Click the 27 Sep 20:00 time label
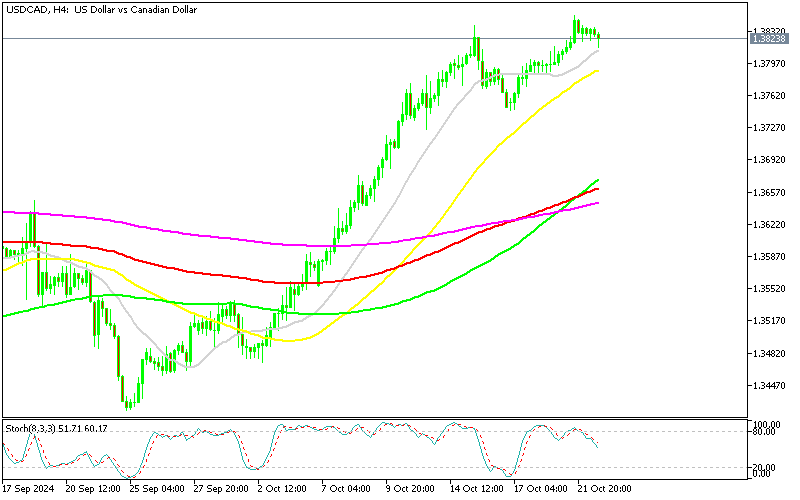 tap(221, 489)
